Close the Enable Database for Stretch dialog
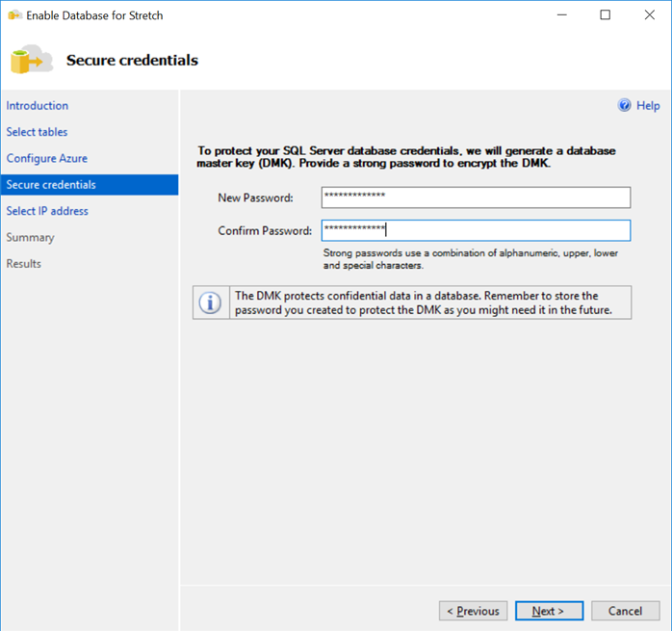Screen dimensions: 672x631 click(649, 15)
